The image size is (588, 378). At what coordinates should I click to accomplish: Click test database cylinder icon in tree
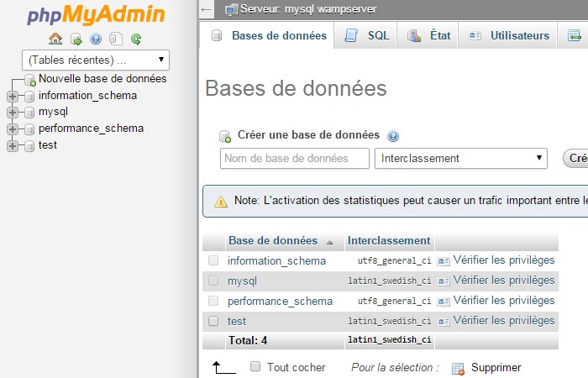(x=29, y=145)
